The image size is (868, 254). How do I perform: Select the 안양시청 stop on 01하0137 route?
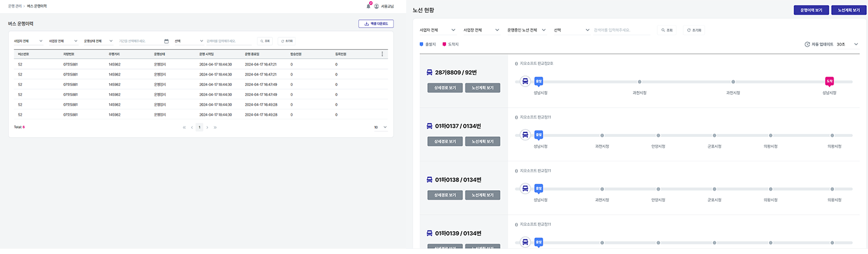click(658, 135)
